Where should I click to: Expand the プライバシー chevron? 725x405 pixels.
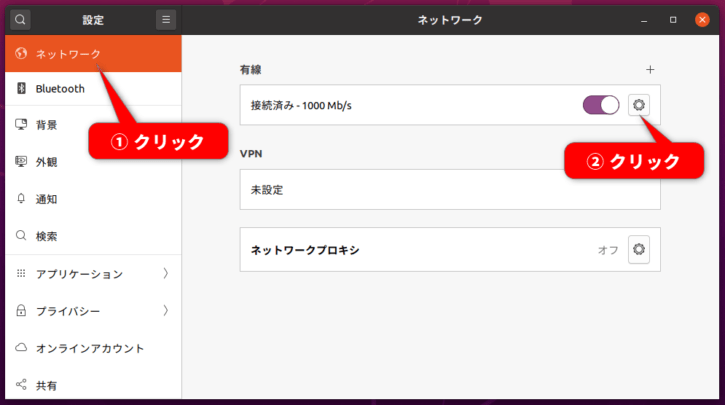coord(166,310)
